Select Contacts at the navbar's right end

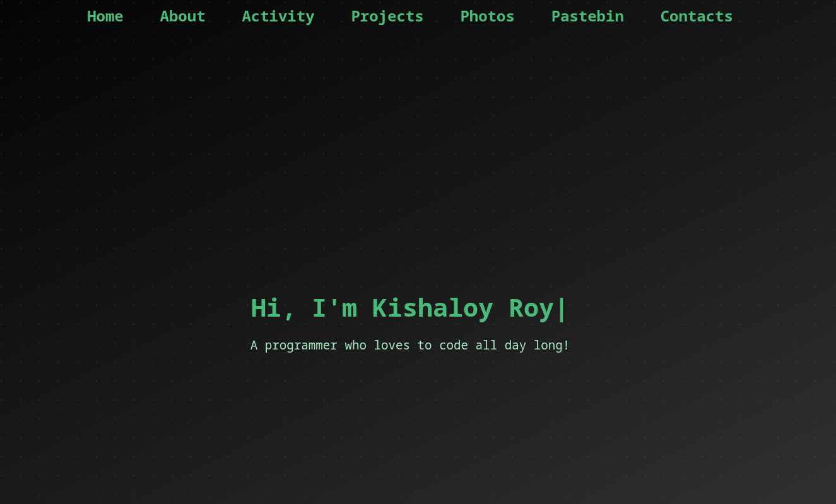(697, 16)
